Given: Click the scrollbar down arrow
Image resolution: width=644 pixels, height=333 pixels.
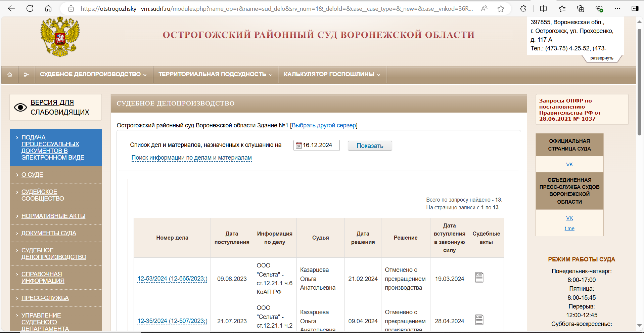Looking at the screenshot, I should [639, 325].
